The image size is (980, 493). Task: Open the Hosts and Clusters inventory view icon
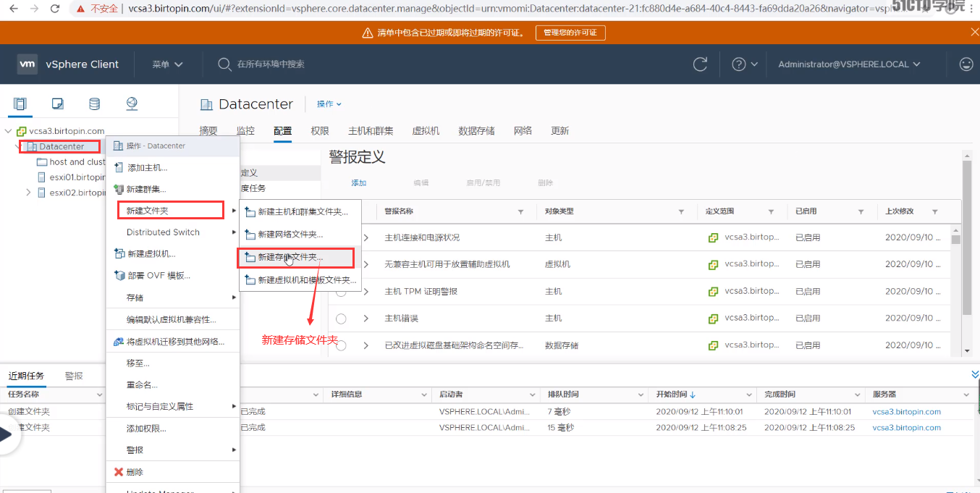[20, 104]
